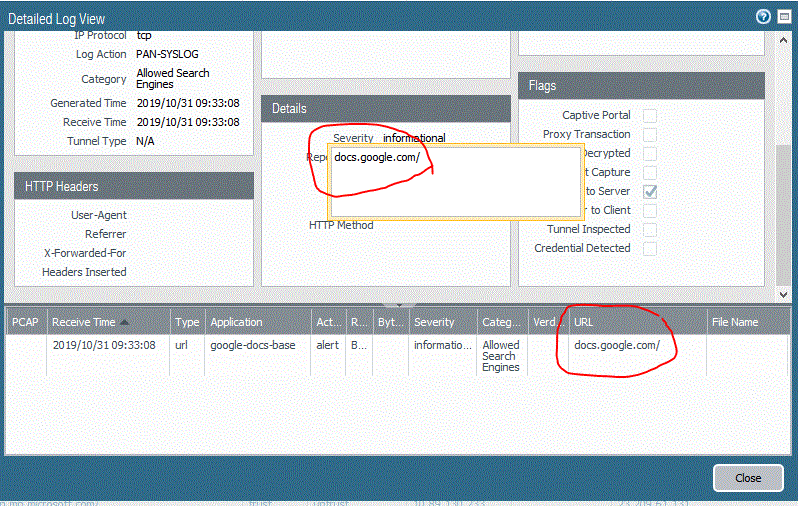Screen dimensions: 798x506
Task: Click the maximize dialog icon in title bar
Action: (782, 17)
